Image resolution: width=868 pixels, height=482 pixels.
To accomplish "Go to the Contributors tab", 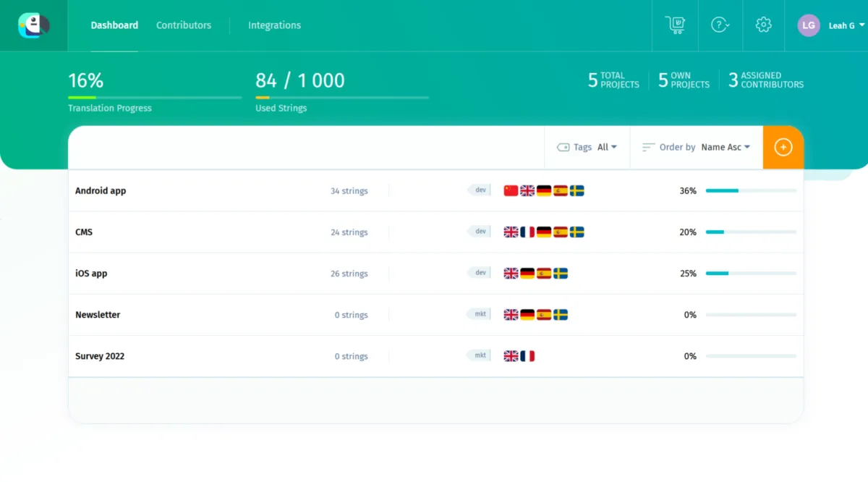I will coord(184,25).
